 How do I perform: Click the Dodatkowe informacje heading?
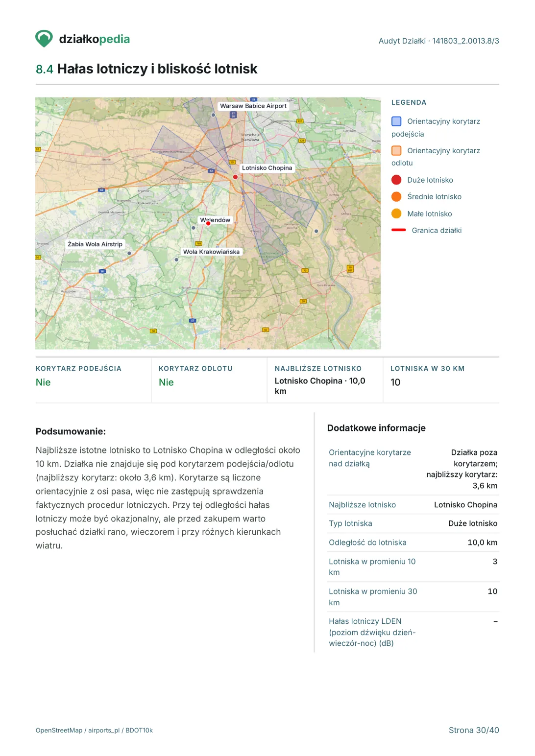(376, 428)
